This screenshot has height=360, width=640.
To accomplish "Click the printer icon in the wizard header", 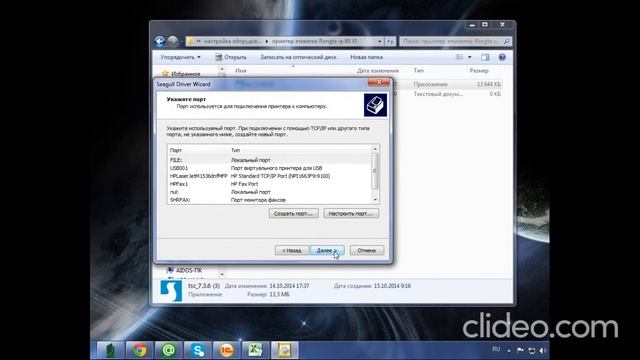I will pos(375,105).
